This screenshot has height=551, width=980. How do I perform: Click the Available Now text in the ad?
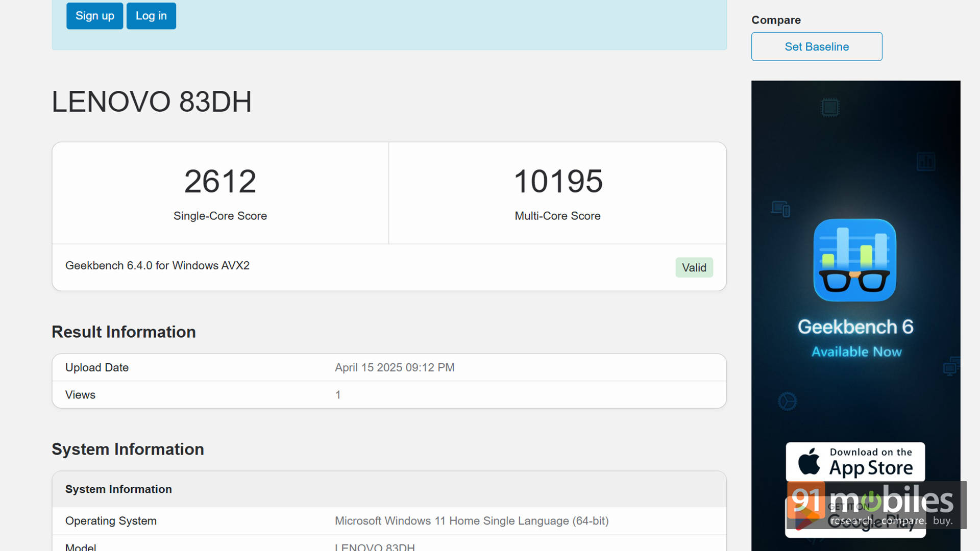[856, 352]
